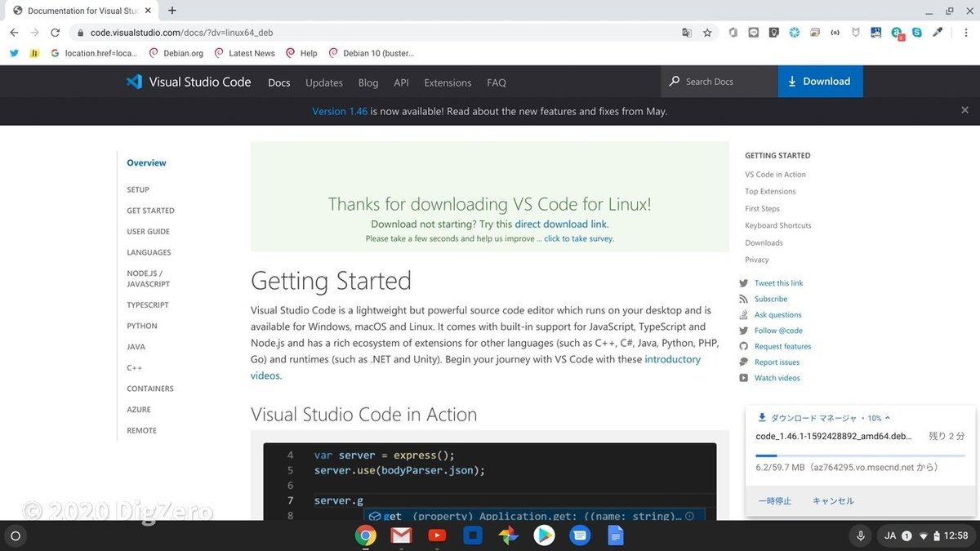Image resolution: width=980 pixels, height=551 pixels.
Task: Switch input method via JA indicator
Action: 890,536
